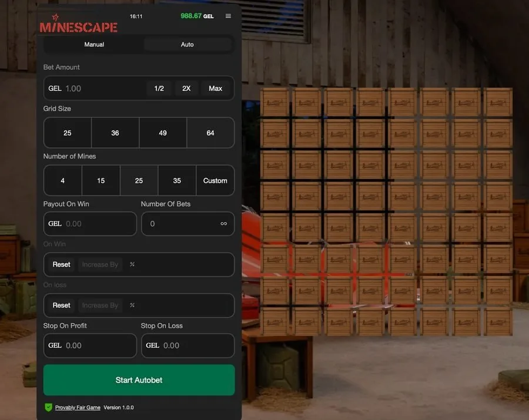Select Reset under On Win
Image resolution: width=529 pixels, height=420 pixels.
pyautogui.click(x=61, y=264)
